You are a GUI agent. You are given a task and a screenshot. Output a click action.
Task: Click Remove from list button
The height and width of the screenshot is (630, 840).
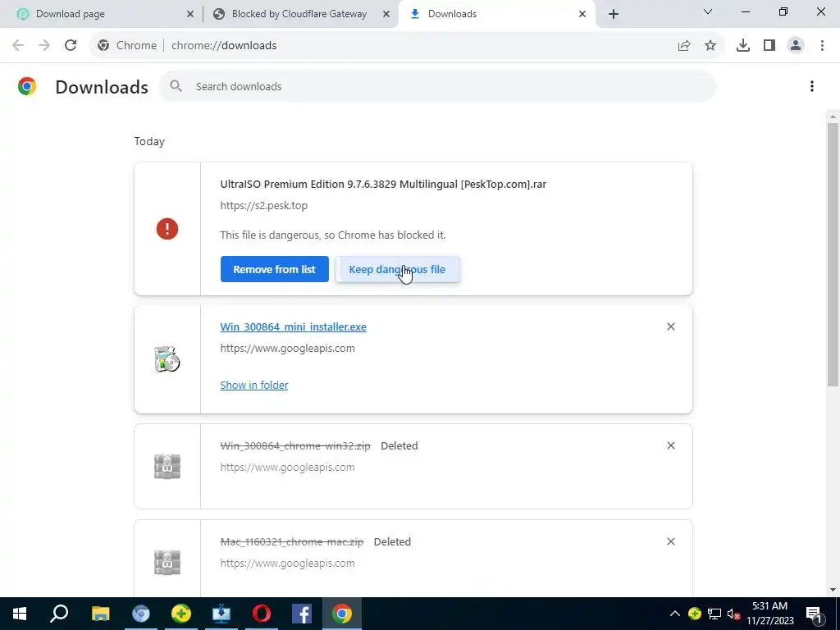(274, 269)
